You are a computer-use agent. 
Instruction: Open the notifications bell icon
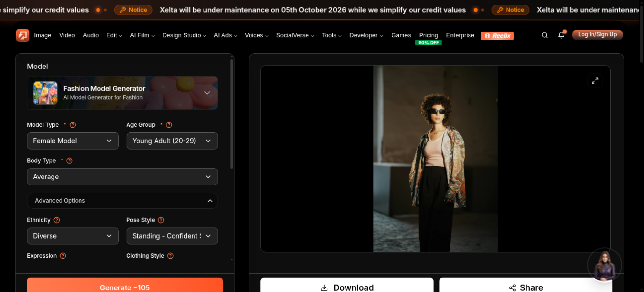(561, 35)
